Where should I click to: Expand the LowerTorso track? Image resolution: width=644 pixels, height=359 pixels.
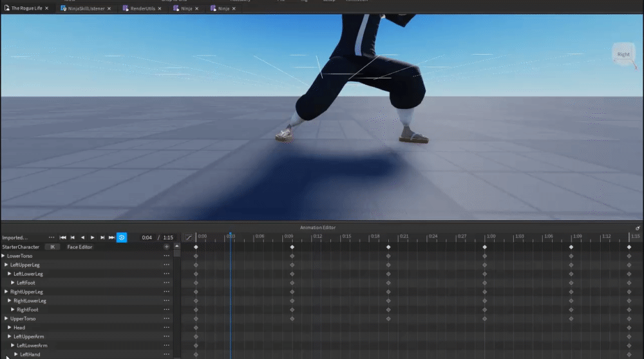(3, 256)
